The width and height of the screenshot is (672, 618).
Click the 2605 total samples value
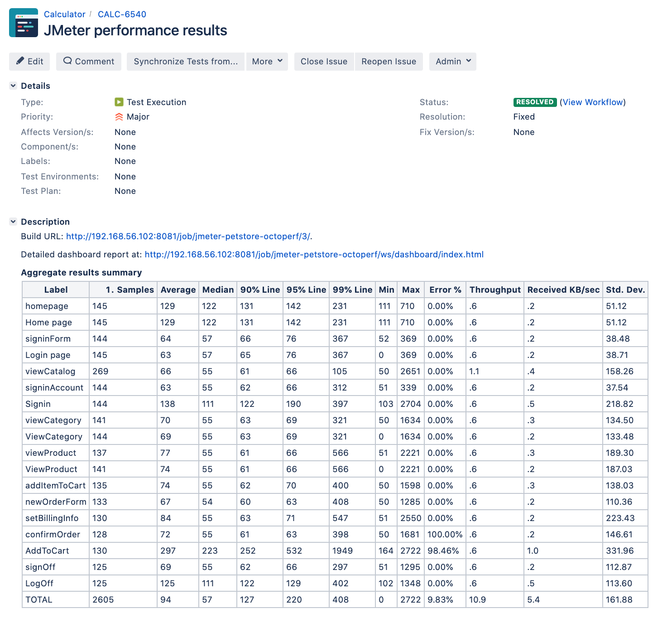click(123, 600)
